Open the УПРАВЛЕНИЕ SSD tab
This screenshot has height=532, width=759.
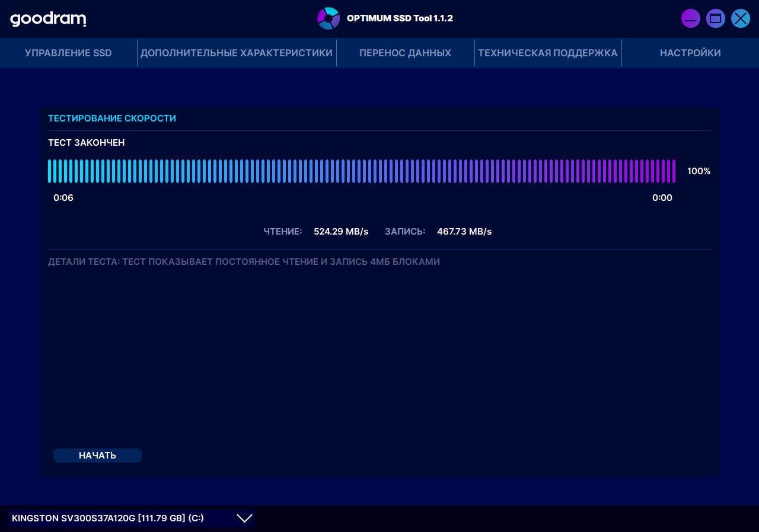click(x=68, y=53)
